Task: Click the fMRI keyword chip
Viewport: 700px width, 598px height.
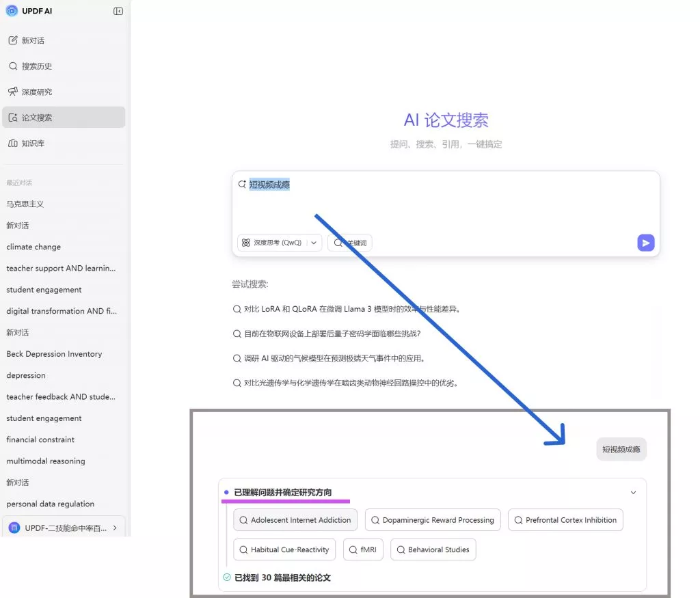Action: 363,549
